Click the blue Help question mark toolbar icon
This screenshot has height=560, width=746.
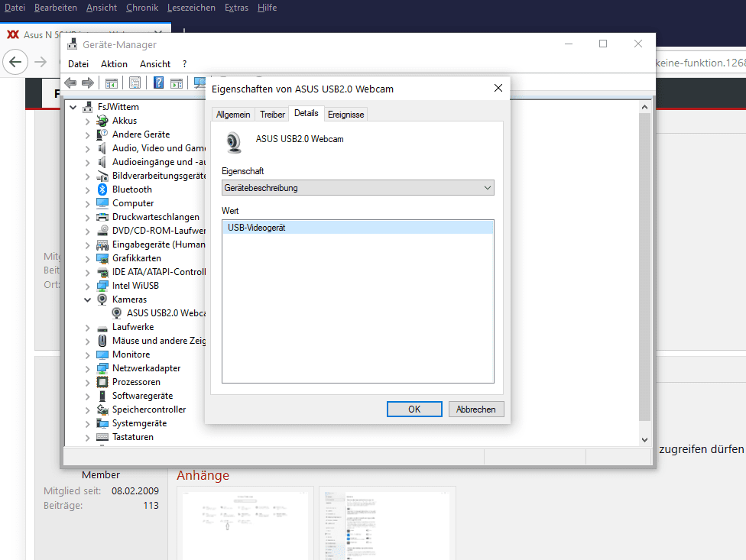pos(158,83)
